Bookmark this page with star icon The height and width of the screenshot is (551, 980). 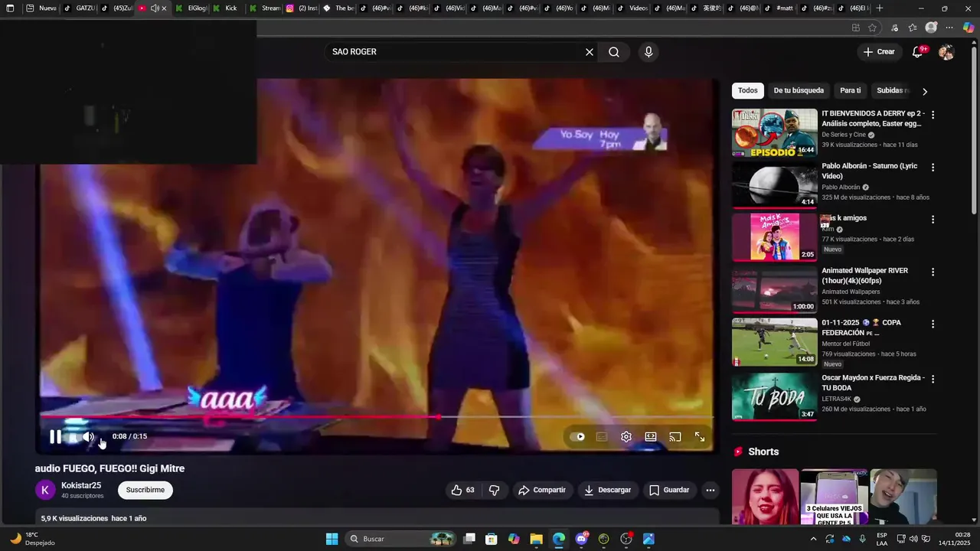(872, 28)
